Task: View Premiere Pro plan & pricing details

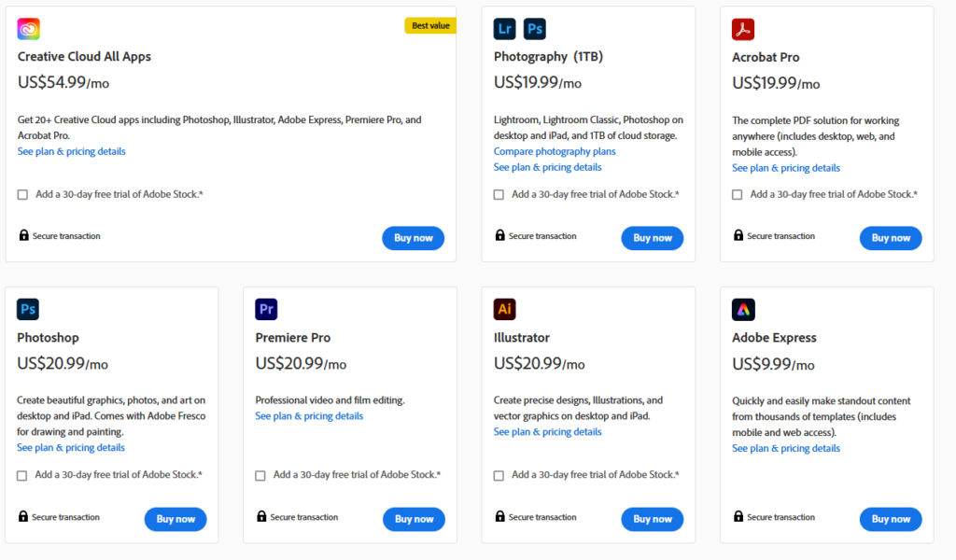Action: pyautogui.click(x=309, y=415)
